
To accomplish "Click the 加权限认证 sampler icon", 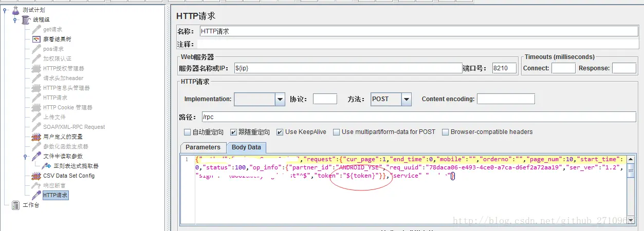I will click(x=36, y=59).
